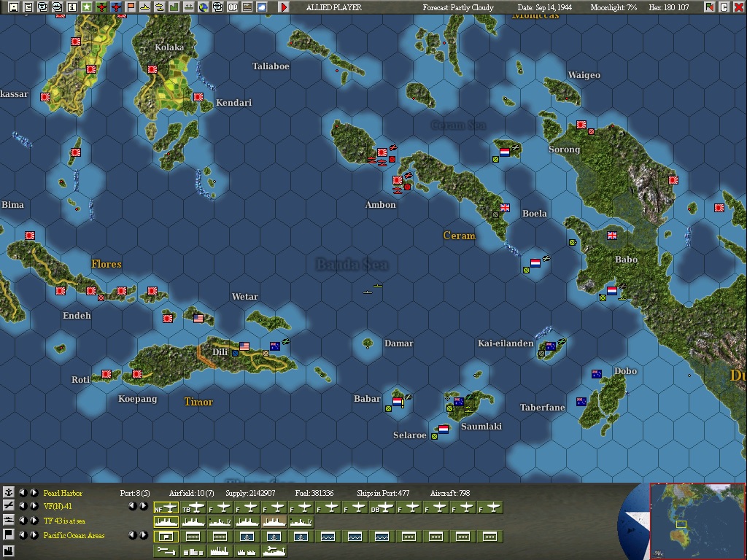The width and height of the screenshot is (747, 560).
Task: Click the orange flag toolbar icon
Action: click(x=131, y=7)
